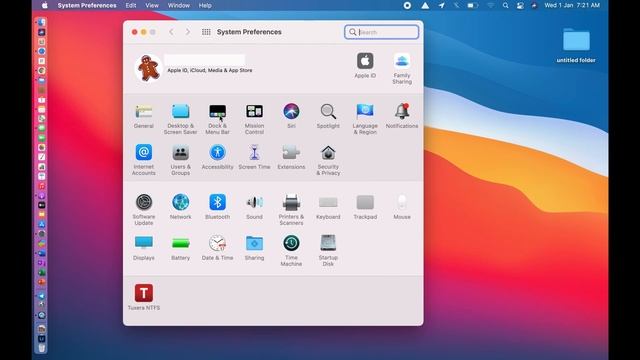Open Sharing preferences
This screenshot has height=360, width=640.
(254, 248)
